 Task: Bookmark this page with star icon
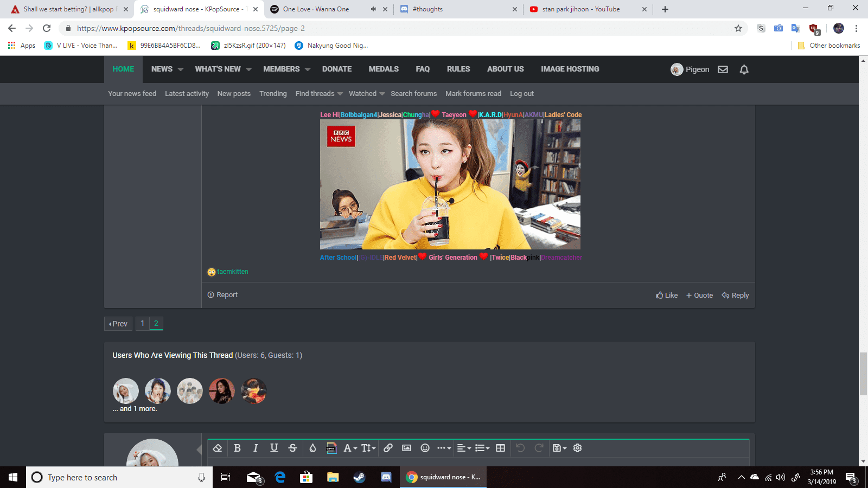738,28
